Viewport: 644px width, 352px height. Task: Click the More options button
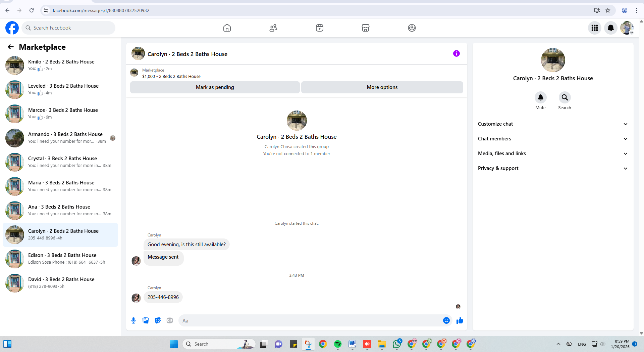click(x=382, y=87)
